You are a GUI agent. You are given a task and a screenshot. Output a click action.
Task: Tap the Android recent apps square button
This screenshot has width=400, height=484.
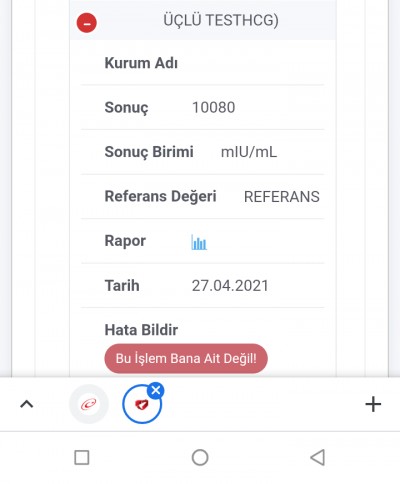[82, 457]
